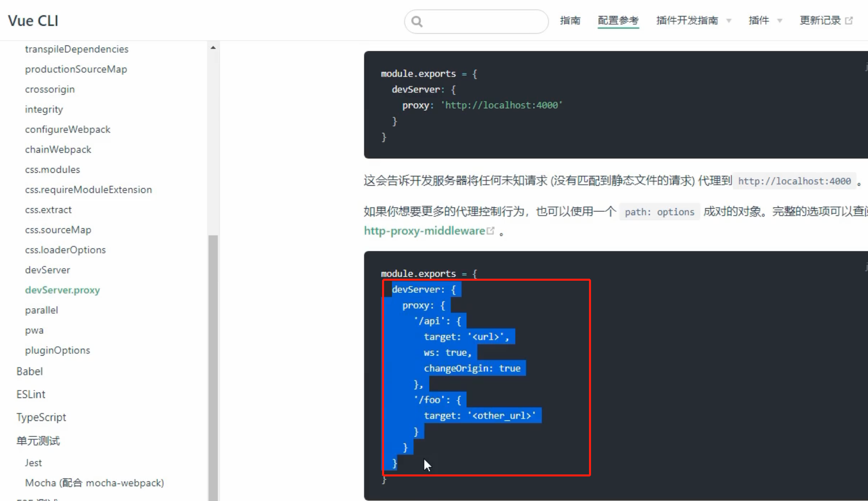Click the ws: true code line
868x501 pixels.
pyautogui.click(x=448, y=352)
